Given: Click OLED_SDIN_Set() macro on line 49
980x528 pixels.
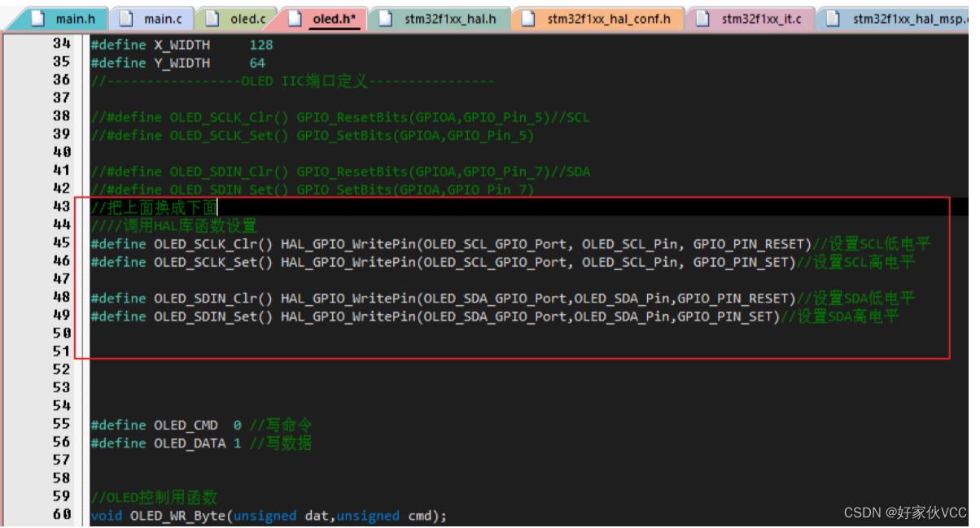Looking at the screenshot, I should [213, 316].
